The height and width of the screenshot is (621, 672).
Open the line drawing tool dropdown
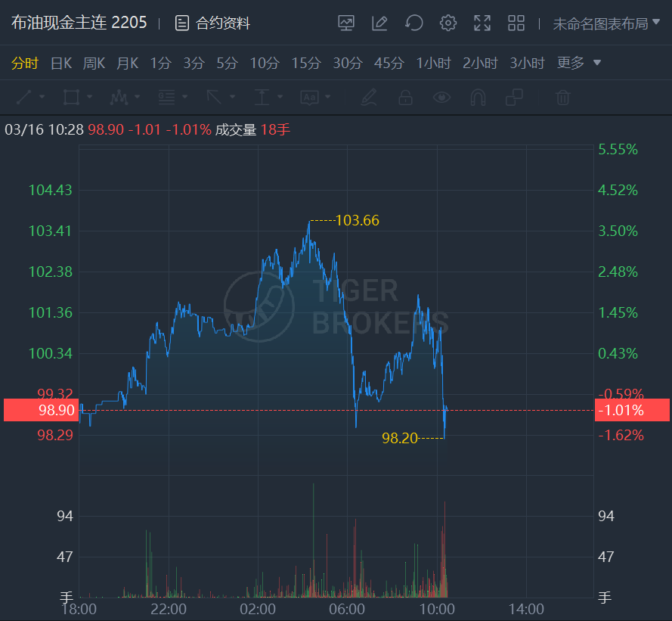click(x=30, y=97)
